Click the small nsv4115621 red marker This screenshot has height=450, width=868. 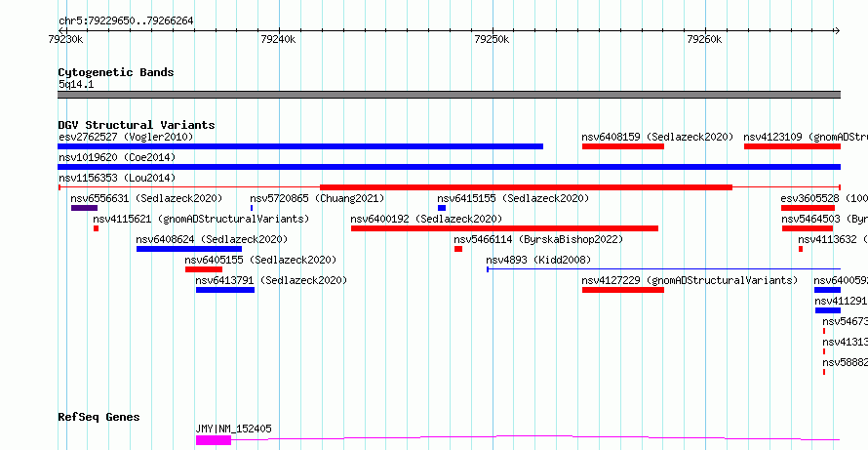96,228
